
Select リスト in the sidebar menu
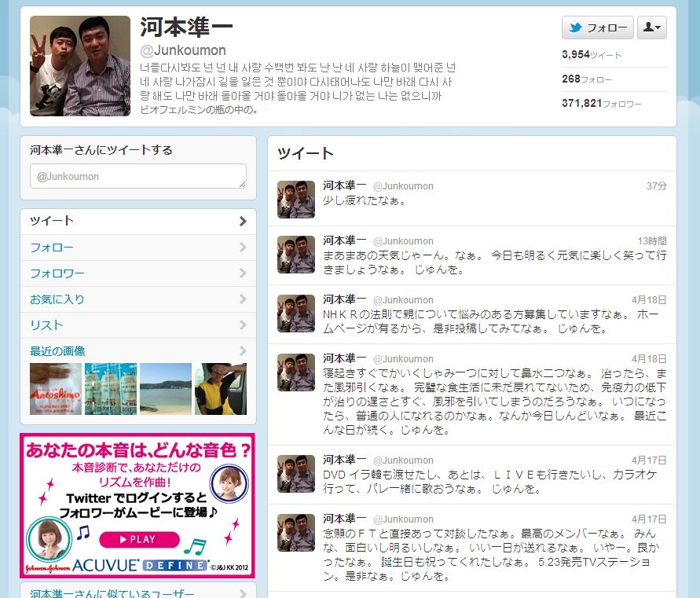[x=138, y=325]
